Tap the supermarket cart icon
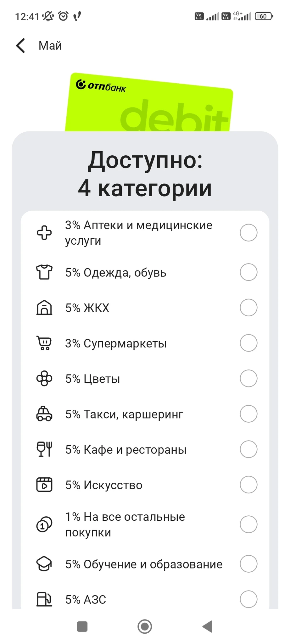This screenshot has height=644, width=290. [44, 343]
